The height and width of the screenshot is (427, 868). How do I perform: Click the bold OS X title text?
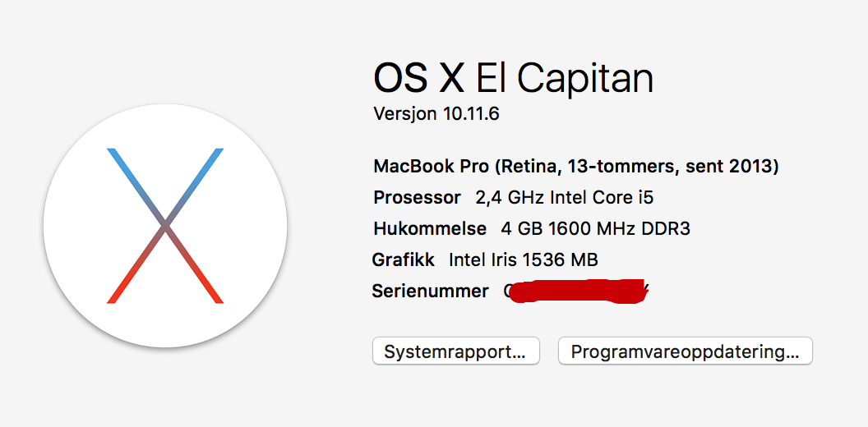coord(418,78)
